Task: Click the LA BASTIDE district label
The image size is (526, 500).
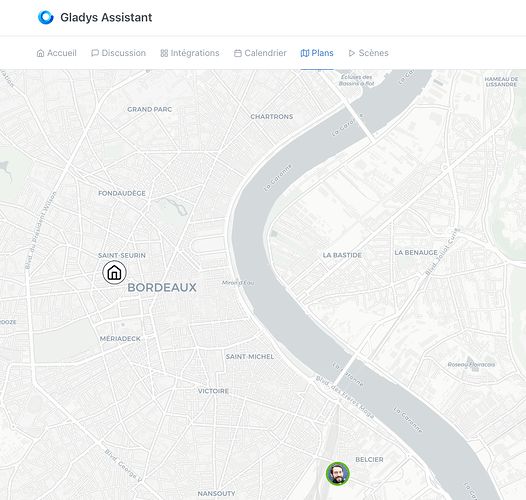Action: point(342,255)
